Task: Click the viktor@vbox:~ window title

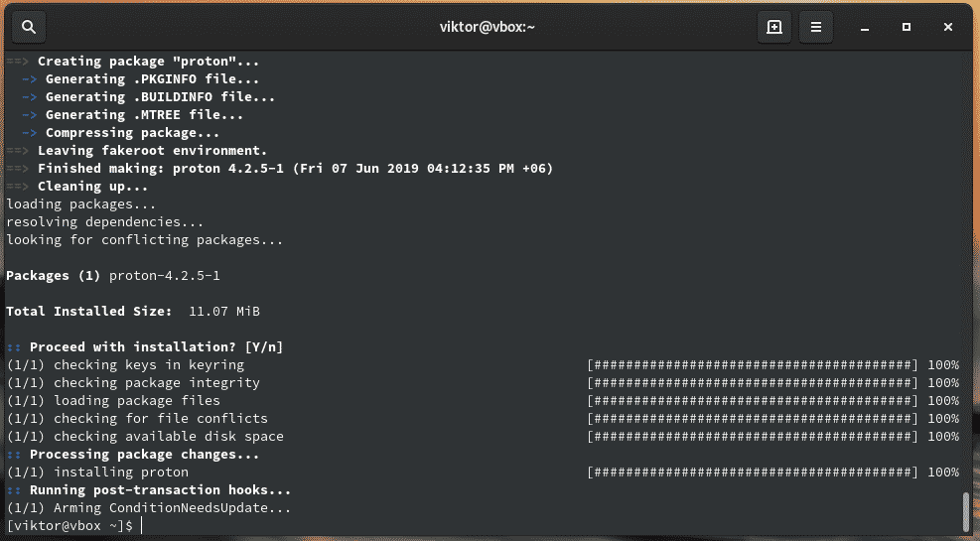Action: (488, 27)
